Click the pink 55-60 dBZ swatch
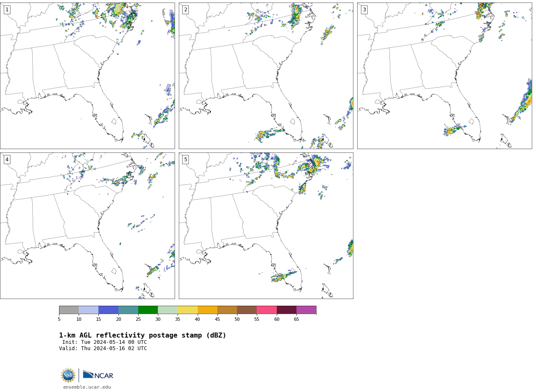This screenshot has width=536, height=392. click(267, 310)
